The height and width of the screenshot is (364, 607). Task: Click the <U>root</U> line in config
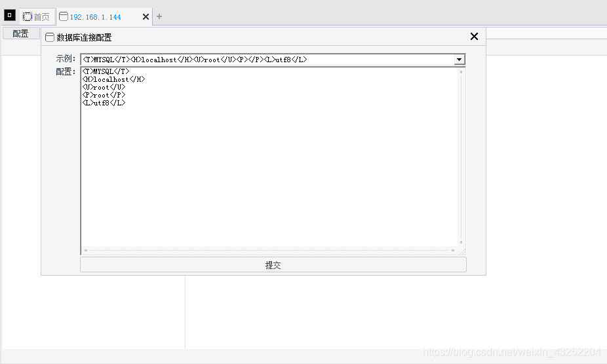click(x=104, y=87)
